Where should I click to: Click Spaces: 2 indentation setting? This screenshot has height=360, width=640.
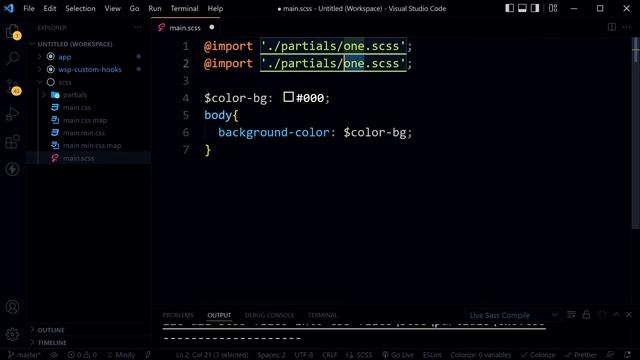pos(271,355)
